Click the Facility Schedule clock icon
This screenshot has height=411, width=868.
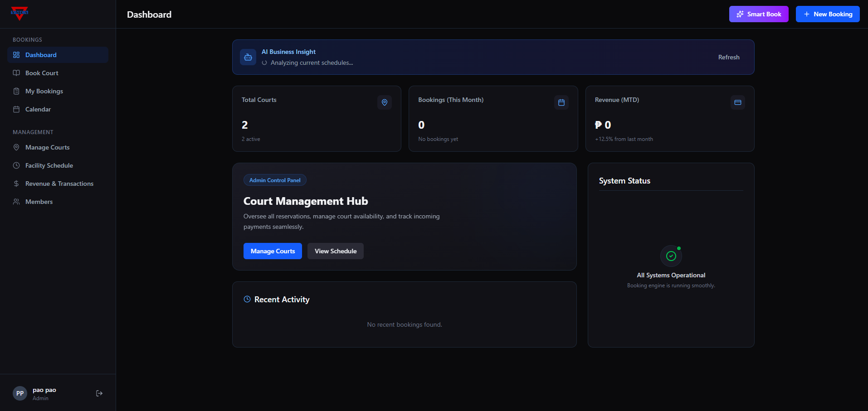16,165
